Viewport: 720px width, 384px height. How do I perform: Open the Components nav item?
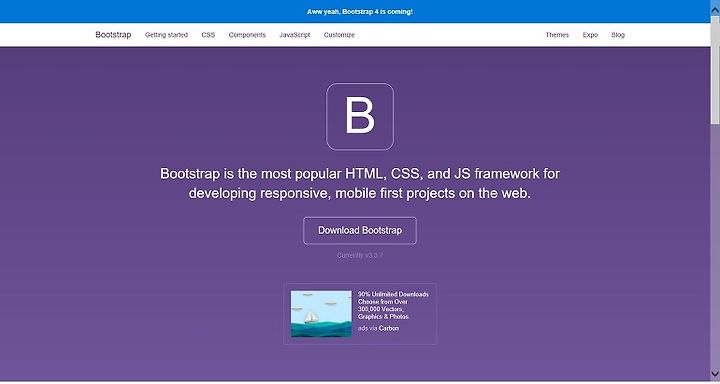tap(247, 35)
